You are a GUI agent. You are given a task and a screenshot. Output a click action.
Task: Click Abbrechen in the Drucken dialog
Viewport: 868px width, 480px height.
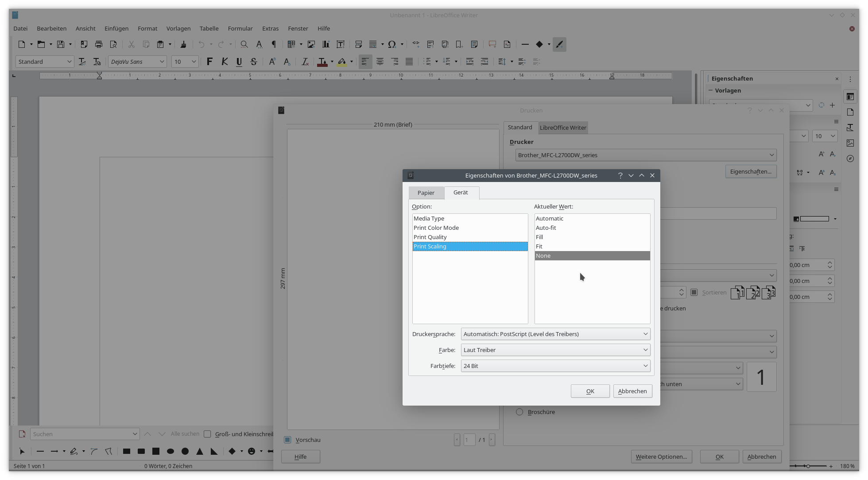point(762,457)
